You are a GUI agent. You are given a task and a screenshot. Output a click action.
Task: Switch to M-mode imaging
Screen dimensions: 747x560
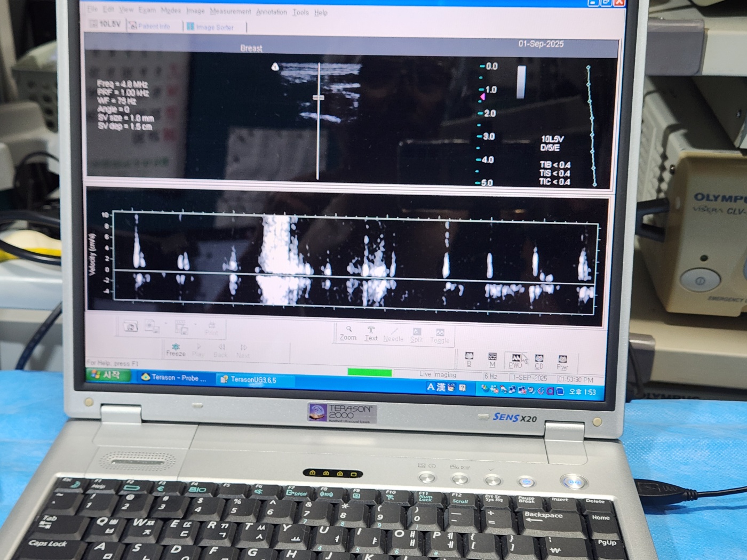click(492, 360)
